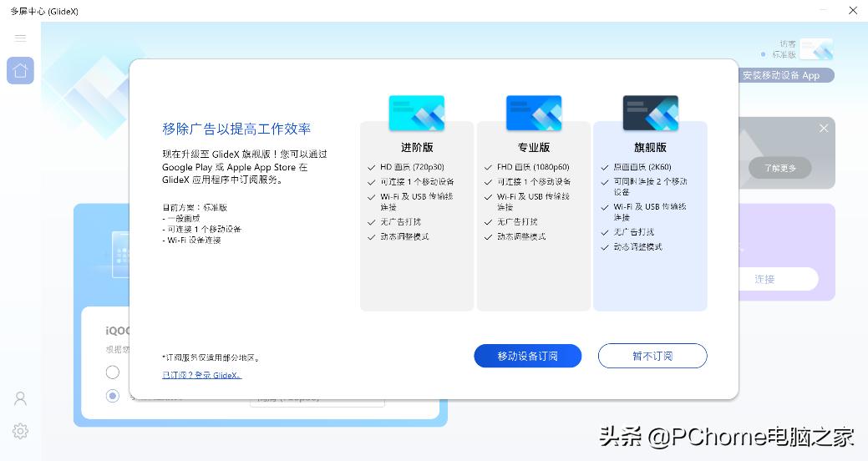Screen dimensions: 868x461
Task: Click the 原画画质 (2K60) feature
Action: (642, 166)
